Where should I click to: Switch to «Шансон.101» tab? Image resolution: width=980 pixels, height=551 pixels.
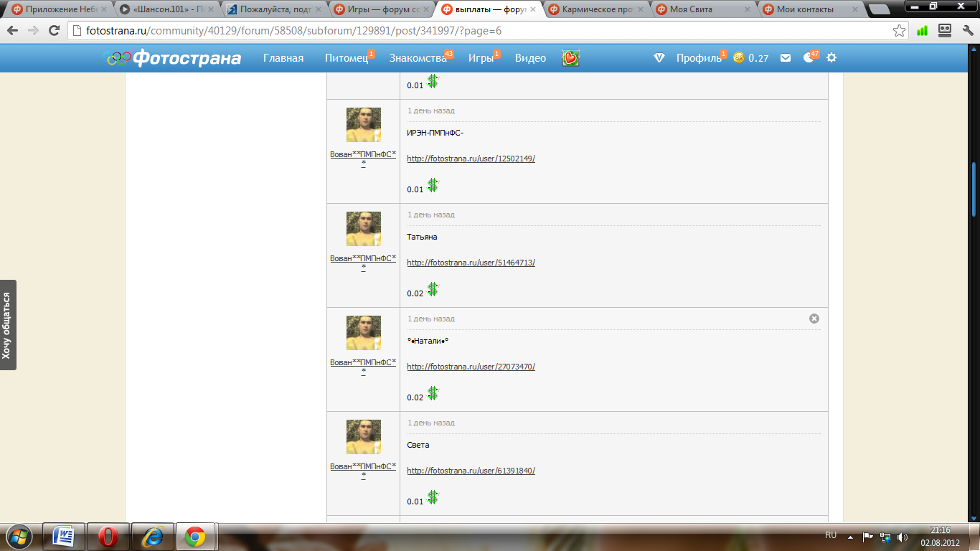point(165,9)
